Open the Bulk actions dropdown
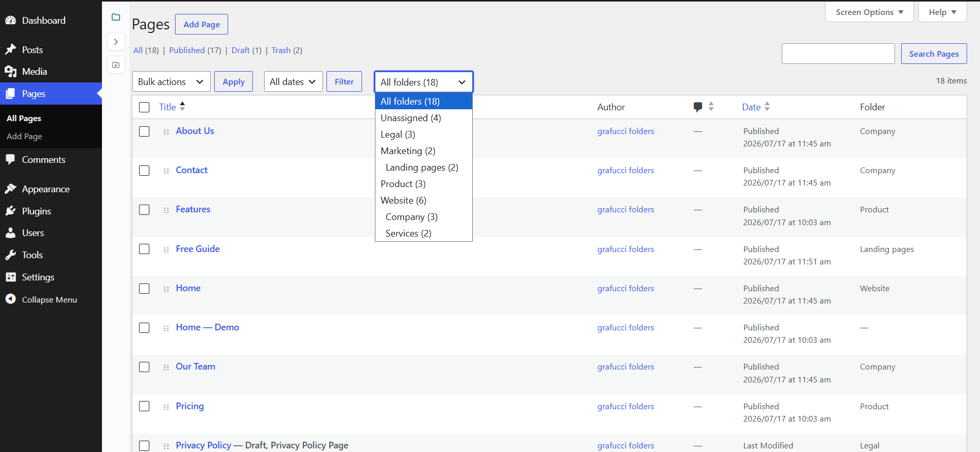Screen dimensions: 980x452 tap(171, 81)
